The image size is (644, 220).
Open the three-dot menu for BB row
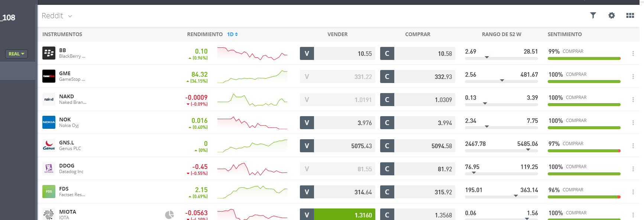(x=633, y=54)
